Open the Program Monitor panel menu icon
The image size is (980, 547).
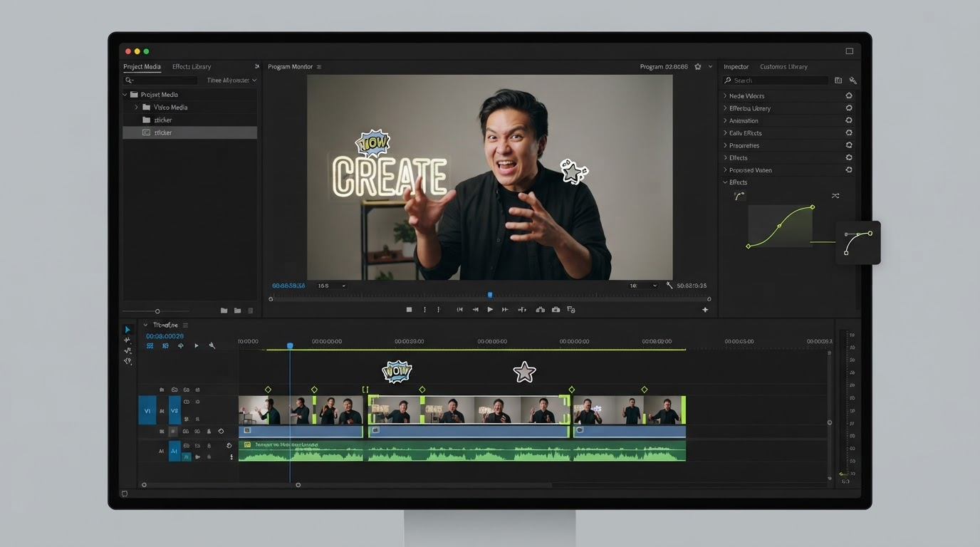coord(318,67)
